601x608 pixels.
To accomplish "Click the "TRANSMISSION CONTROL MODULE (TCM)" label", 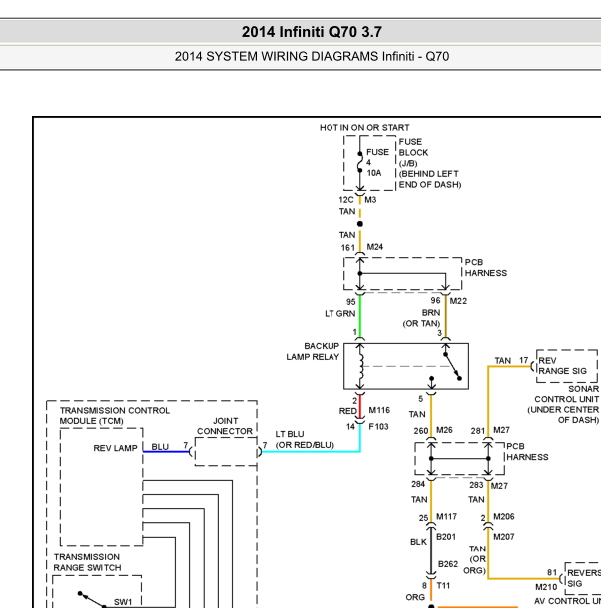I will click(115, 416).
